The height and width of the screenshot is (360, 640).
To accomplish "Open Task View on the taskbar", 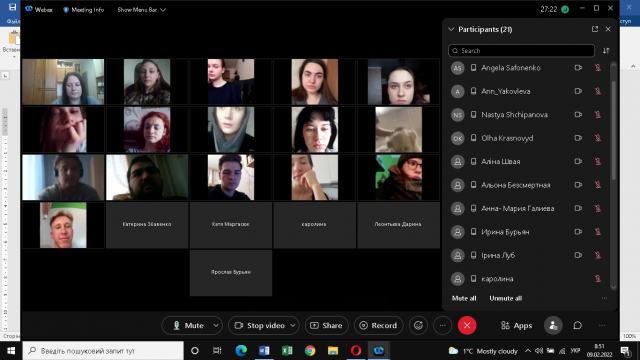I will coord(217,351).
